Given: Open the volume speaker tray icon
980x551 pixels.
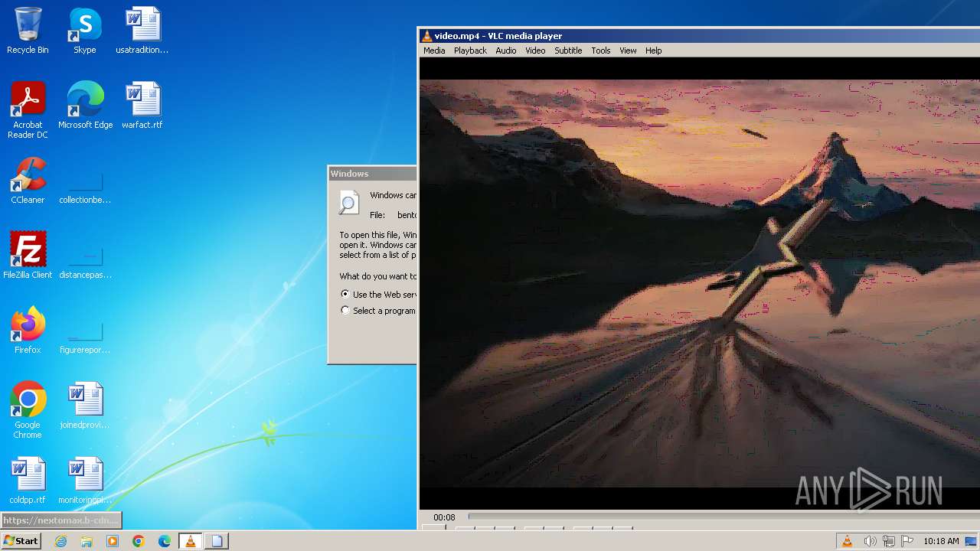Looking at the screenshot, I should coord(870,541).
